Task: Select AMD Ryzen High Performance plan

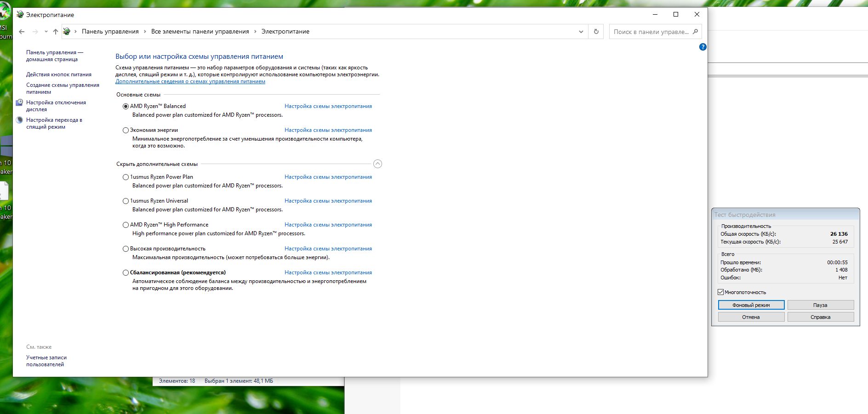Action: coord(126,225)
